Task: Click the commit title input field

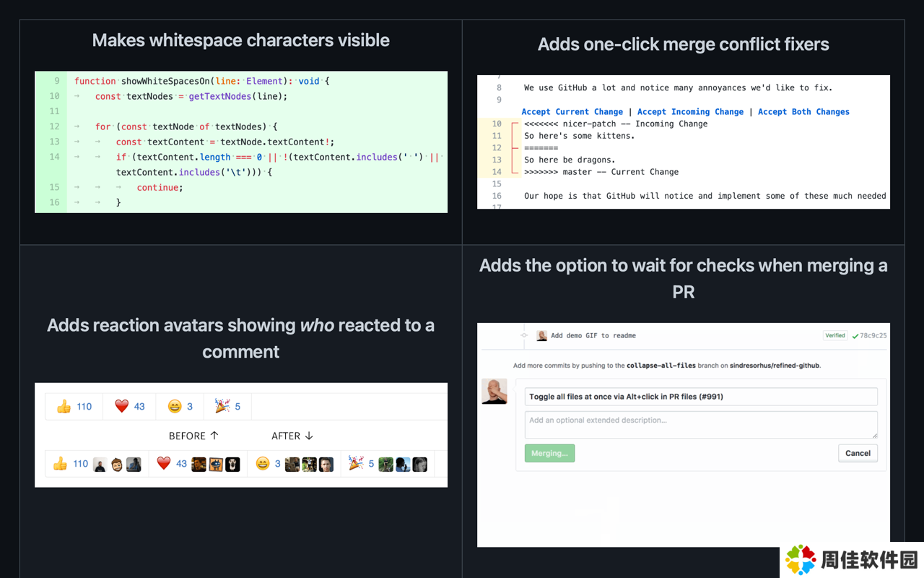Action: coord(700,397)
